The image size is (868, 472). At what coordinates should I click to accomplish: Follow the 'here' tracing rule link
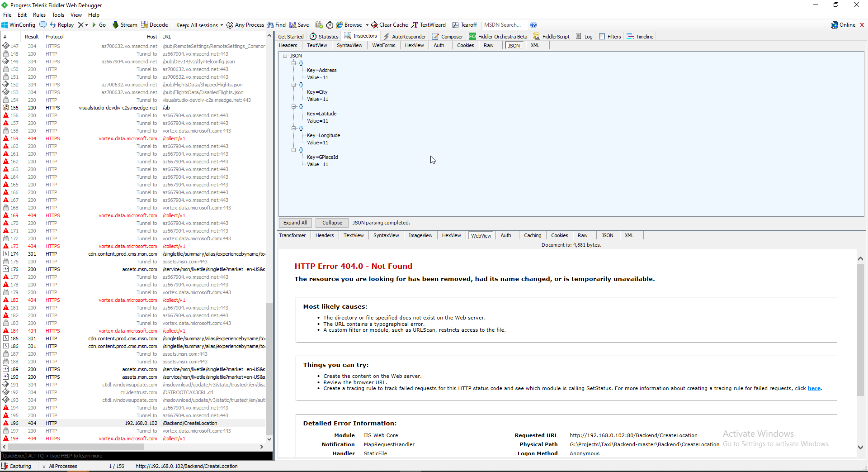pos(814,388)
